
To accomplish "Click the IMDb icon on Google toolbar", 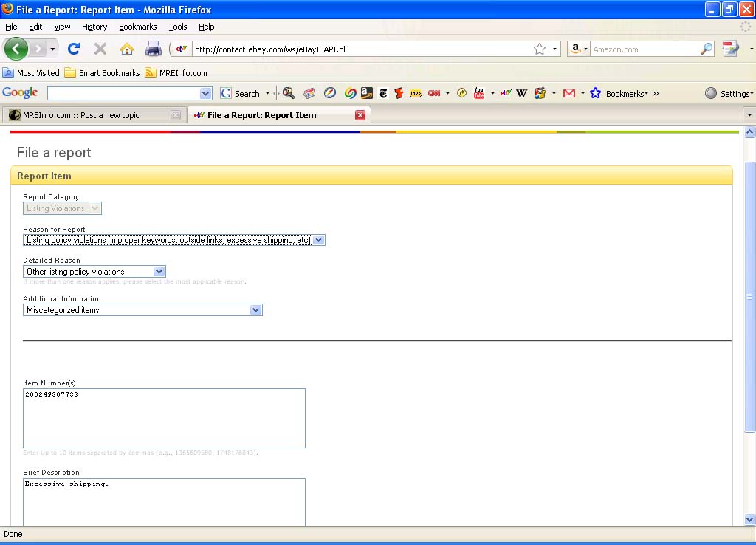I will click(x=416, y=93).
